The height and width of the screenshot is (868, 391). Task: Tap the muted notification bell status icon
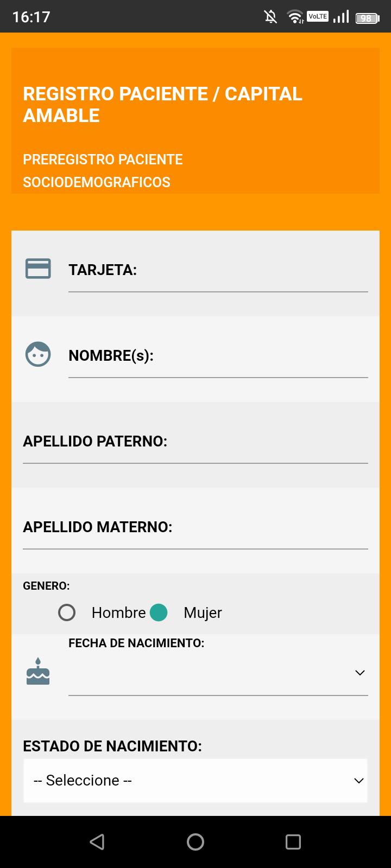(270, 17)
